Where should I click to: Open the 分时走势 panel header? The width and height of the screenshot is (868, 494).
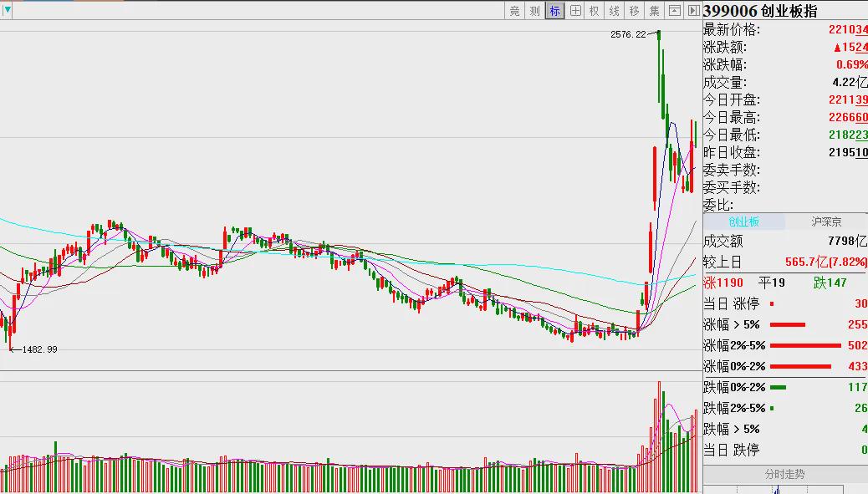[785, 474]
